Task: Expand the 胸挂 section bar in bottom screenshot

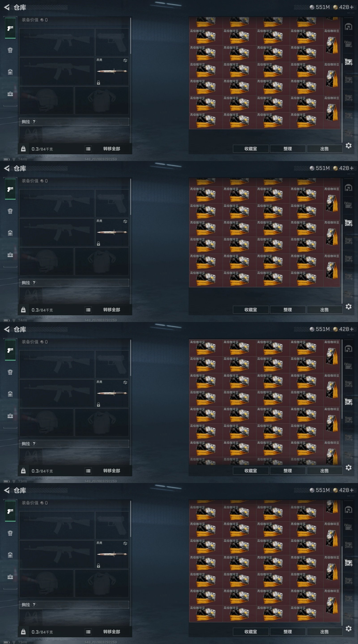Action: coord(74,605)
